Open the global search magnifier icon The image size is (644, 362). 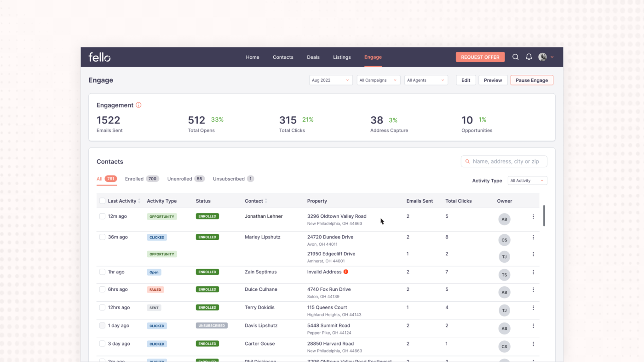click(x=515, y=57)
